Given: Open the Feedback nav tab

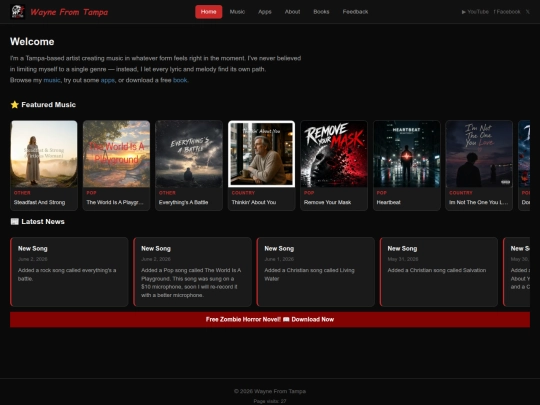Looking at the screenshot, I should tap(355, 12).
